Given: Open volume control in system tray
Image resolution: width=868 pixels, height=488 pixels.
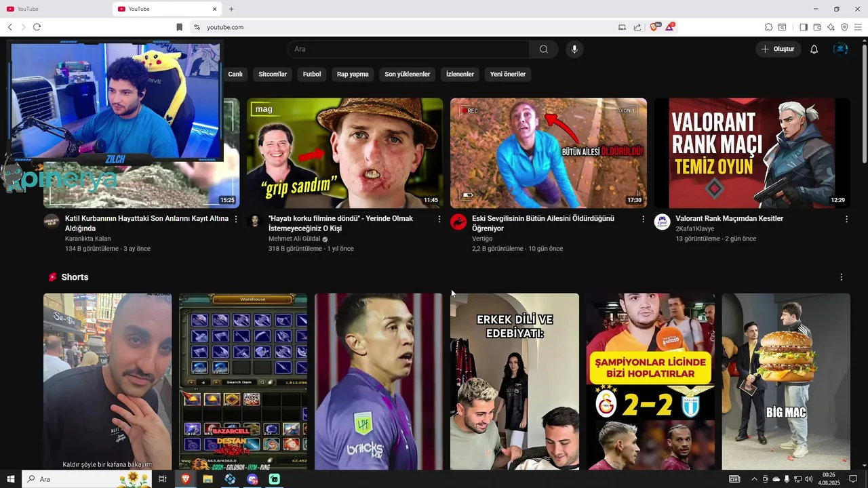Looking at the screenshot, I should tap(808, 479).
